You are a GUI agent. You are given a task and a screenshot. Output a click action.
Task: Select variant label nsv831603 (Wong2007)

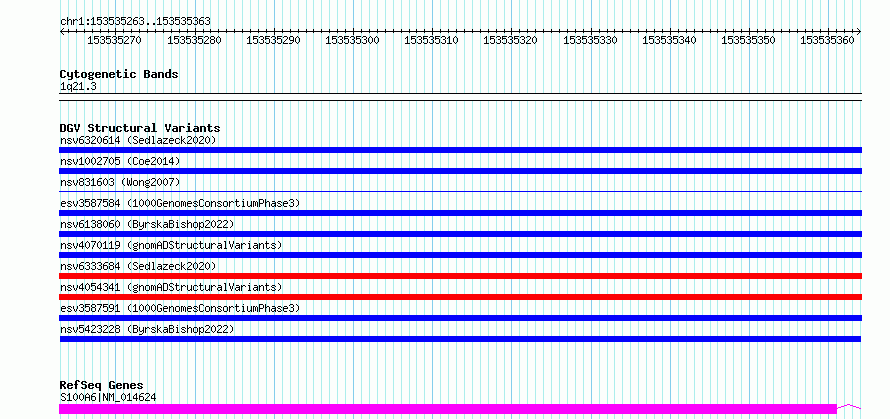pyautogui.click(x=120, y=182)
